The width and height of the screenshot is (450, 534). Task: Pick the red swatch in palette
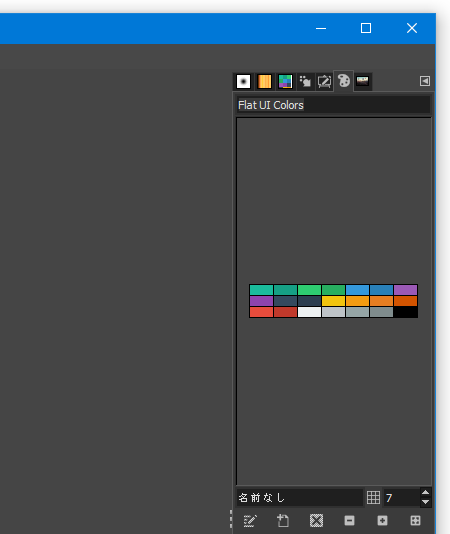pyautogui.click(x=261, y=312)
